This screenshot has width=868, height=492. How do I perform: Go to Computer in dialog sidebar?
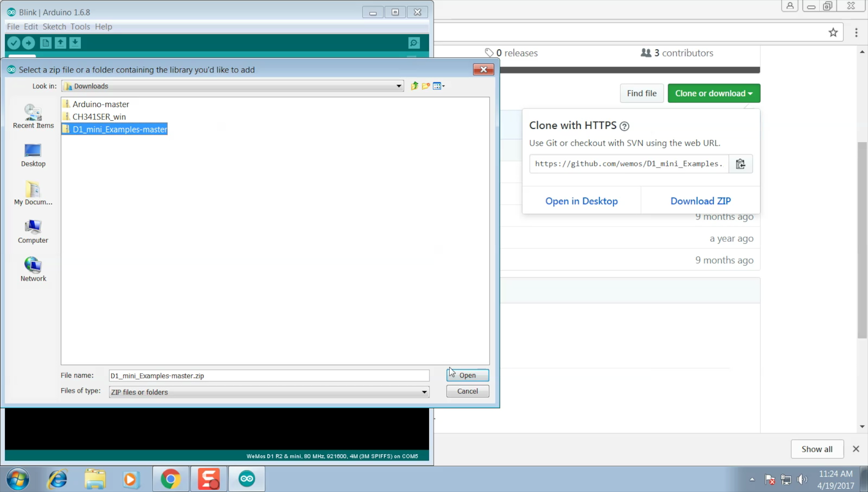point(33,232)
